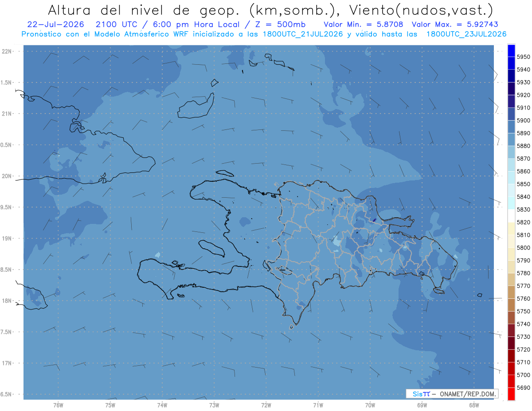Click the '73W' longitude axis label
This screenshot has width=532, height=411.
(x=214, y=405)
